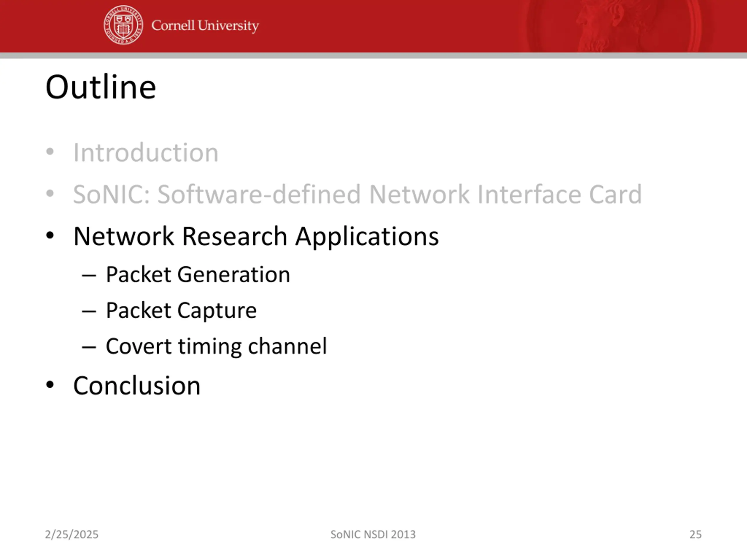The image size is (747, 560).
Task: Click the bullet dot before Network Research Applications
Action: pos(50,235)
